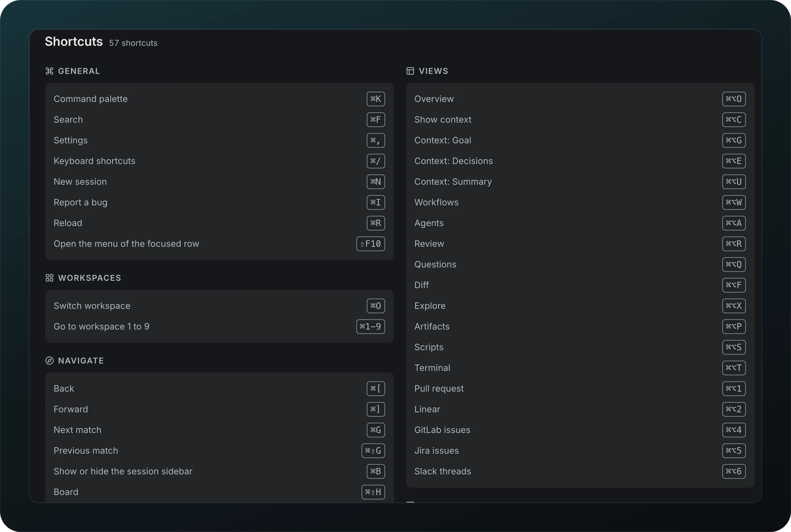Click the ⌘/ badge for Keyboard shortcuts

click(x=376, y=161)
